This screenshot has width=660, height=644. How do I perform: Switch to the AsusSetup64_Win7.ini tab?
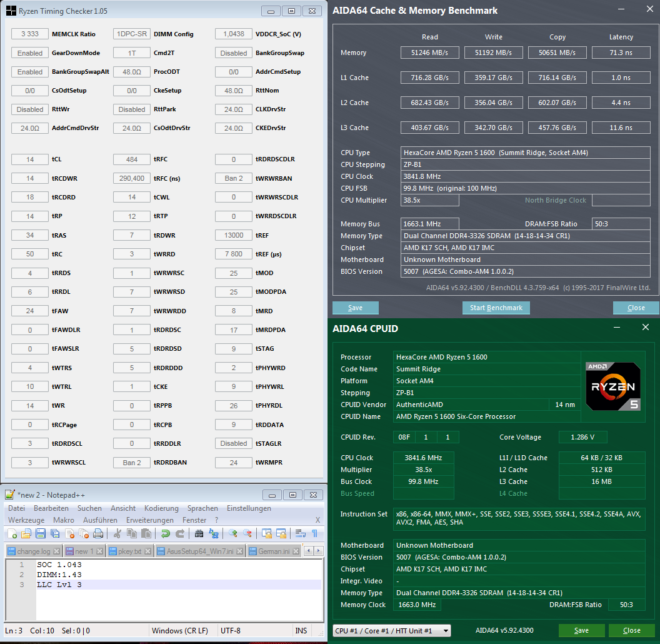tap(199, 551)
